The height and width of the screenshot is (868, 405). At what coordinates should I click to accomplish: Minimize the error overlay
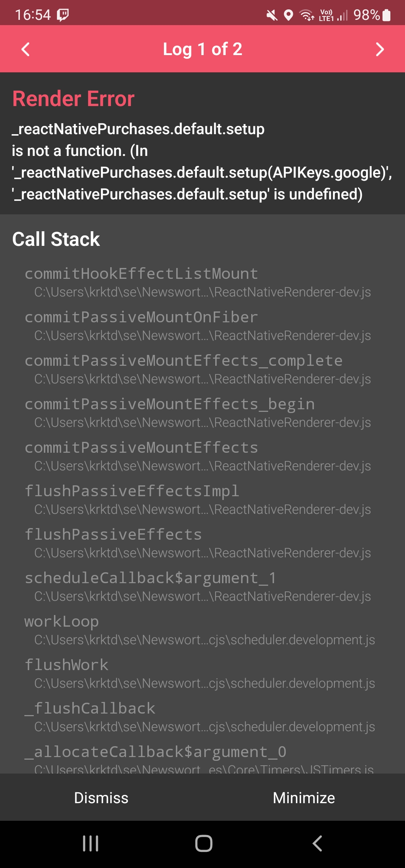[x=304, y=798]
